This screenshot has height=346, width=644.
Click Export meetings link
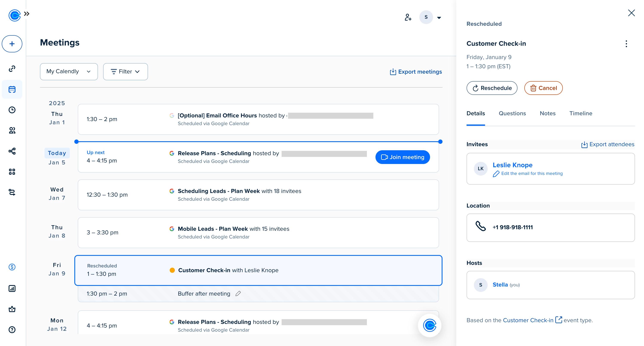[x=416, y=72]
